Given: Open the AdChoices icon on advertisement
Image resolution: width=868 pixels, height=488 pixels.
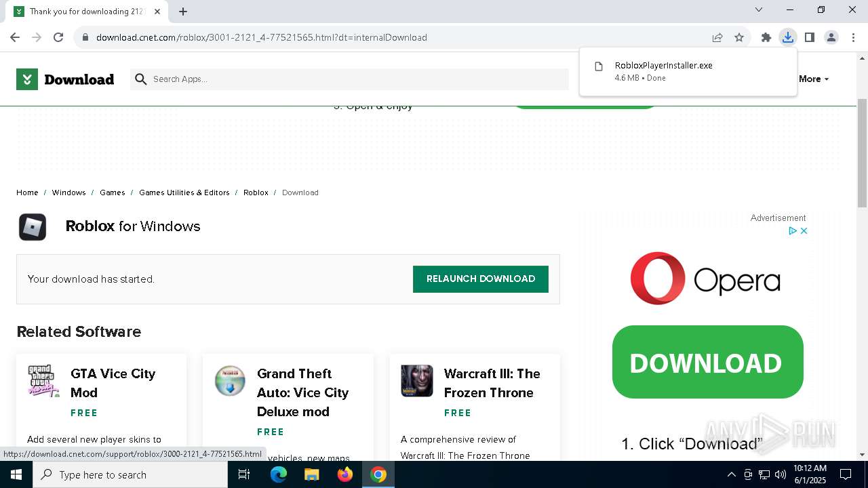Looking at the screenshot, I should pyautogui.click(x=792, y=231).
